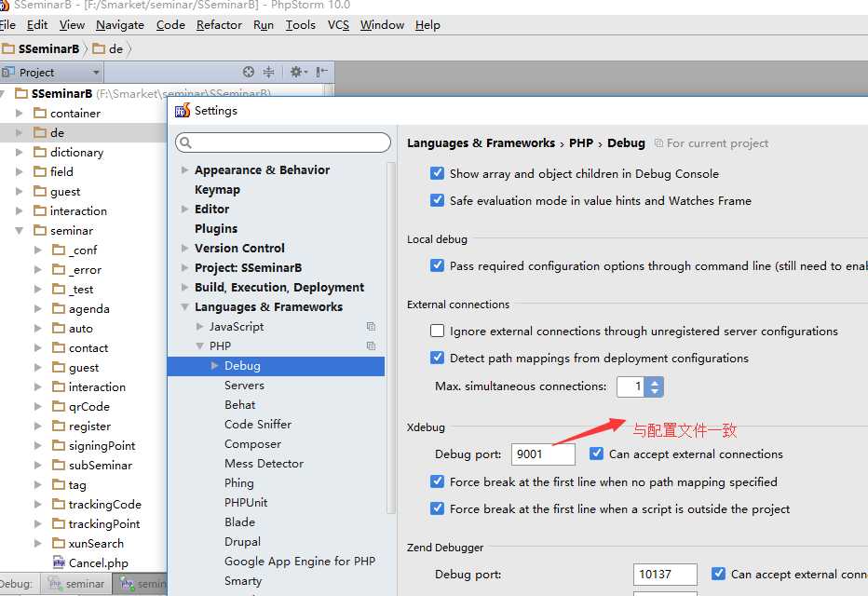Image resolution: width=868 pixels, height=596 pixels.
Task: Collapse Languages & Frameworks section
Action: click(x=185, y=306)
